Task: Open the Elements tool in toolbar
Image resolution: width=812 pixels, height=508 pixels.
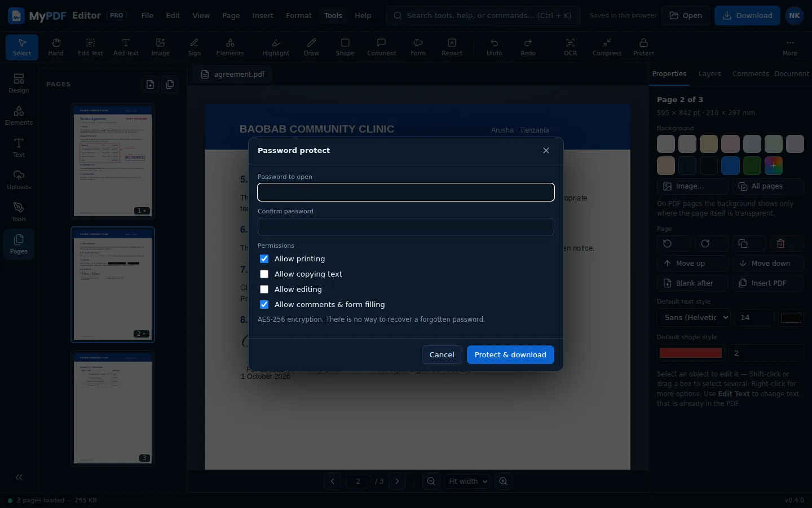Action: click(230, 47)
